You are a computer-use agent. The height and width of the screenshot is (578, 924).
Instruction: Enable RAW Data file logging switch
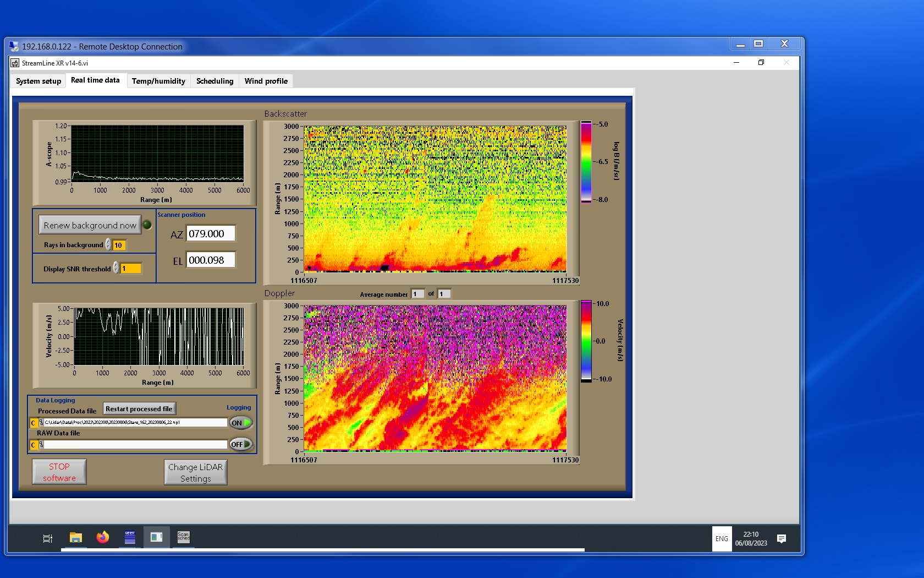241,444
